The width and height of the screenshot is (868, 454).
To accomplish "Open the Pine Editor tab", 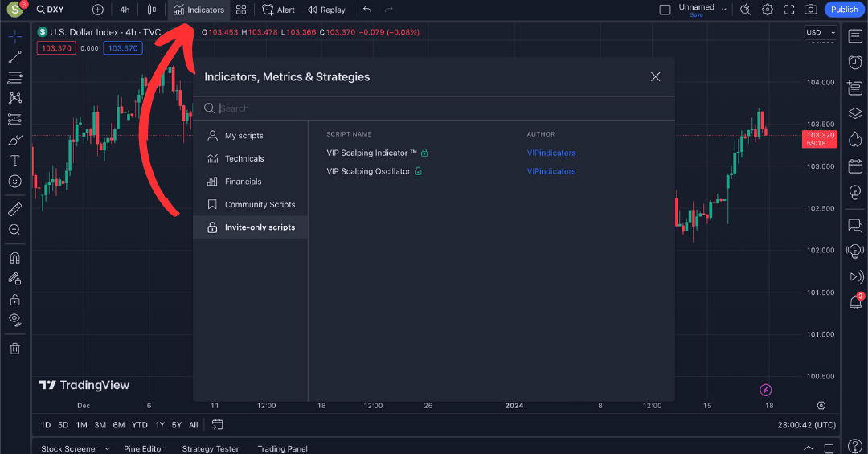I will point(144,448).
